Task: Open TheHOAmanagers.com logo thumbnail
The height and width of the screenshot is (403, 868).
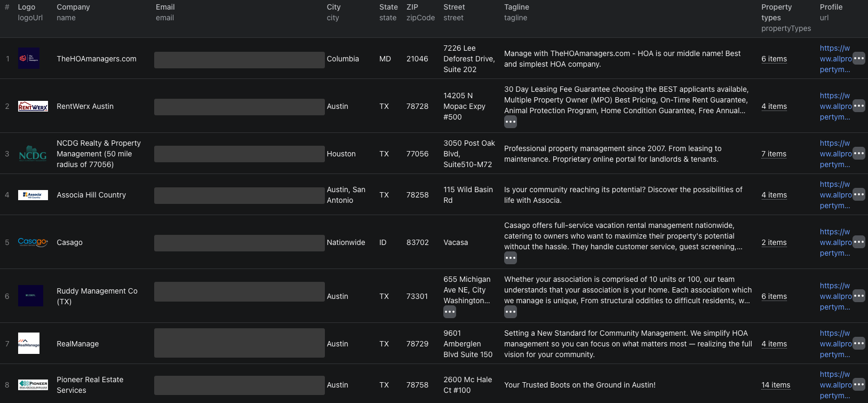Action: (x=29, y=58)
